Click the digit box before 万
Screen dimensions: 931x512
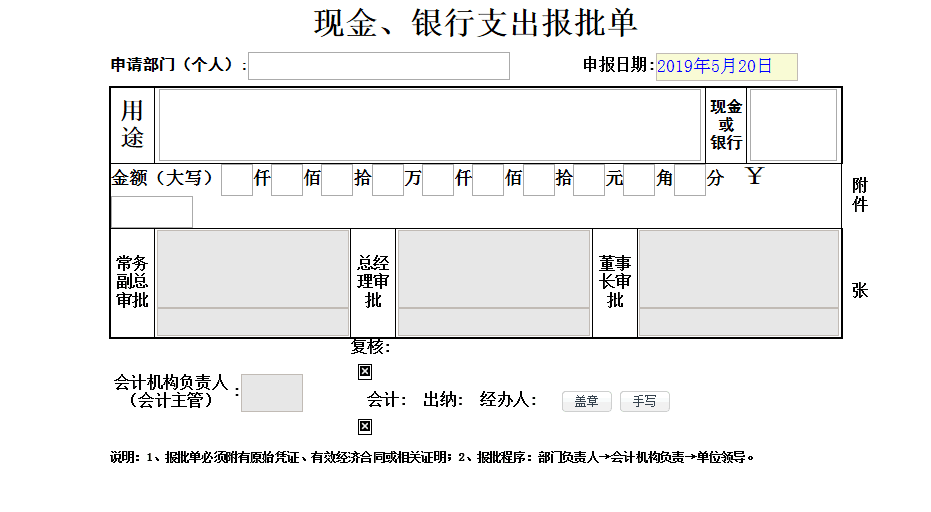tap(387, 181)
